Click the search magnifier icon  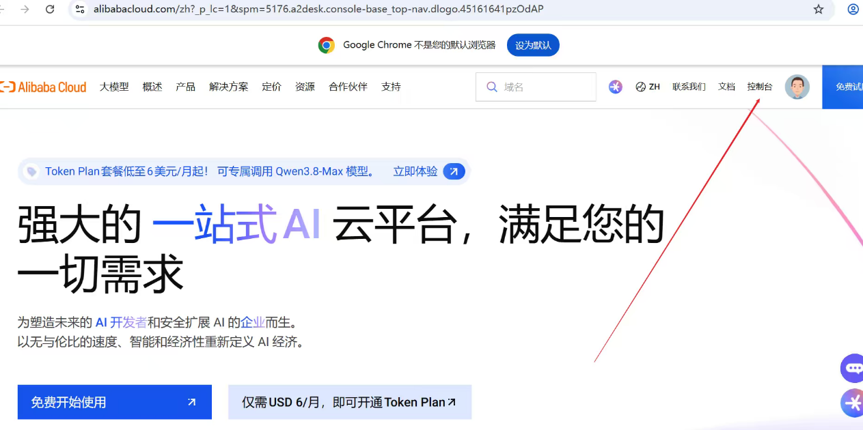pyautogui.click(x=492, y=87)
